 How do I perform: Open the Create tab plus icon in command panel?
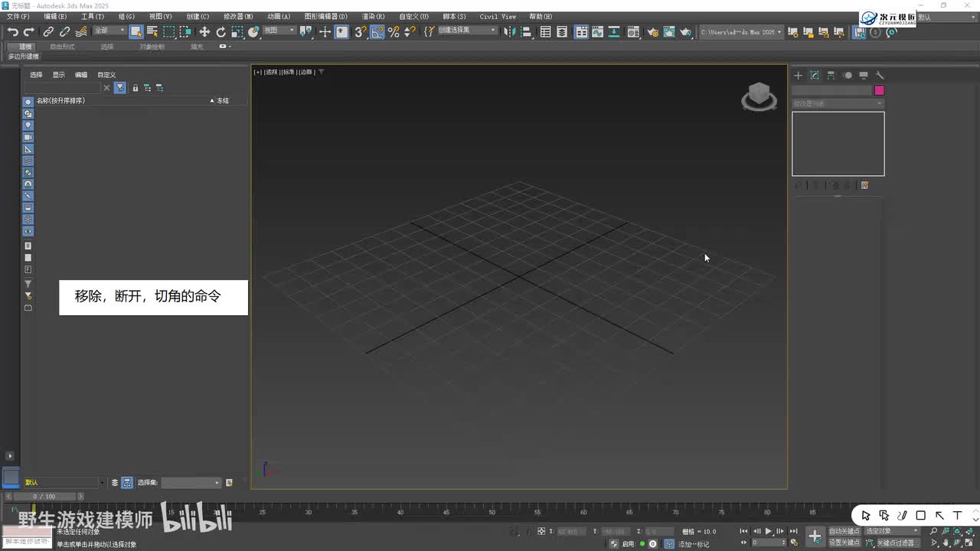pyautogui.click(x=798, y=75)
